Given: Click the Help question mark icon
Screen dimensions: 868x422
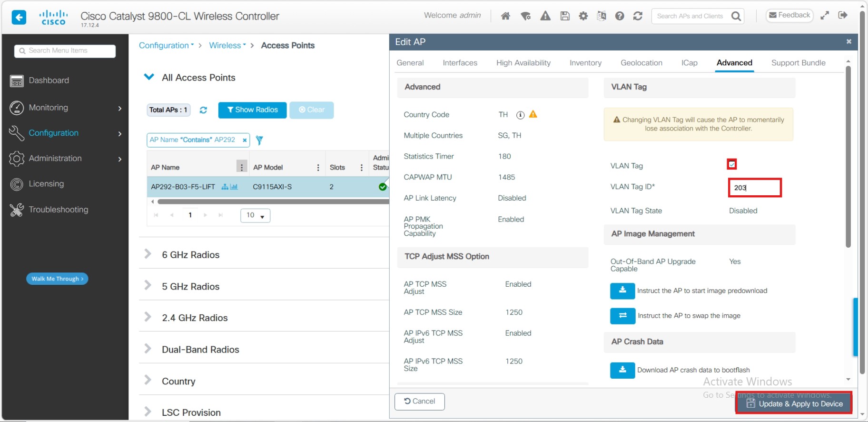Looking at the screenshot, I should click(619, 16).
